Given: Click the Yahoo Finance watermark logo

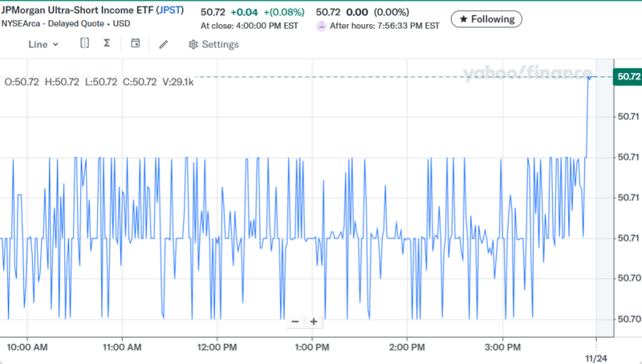Looking at the screenshot, I should click(x=531, y=74).
